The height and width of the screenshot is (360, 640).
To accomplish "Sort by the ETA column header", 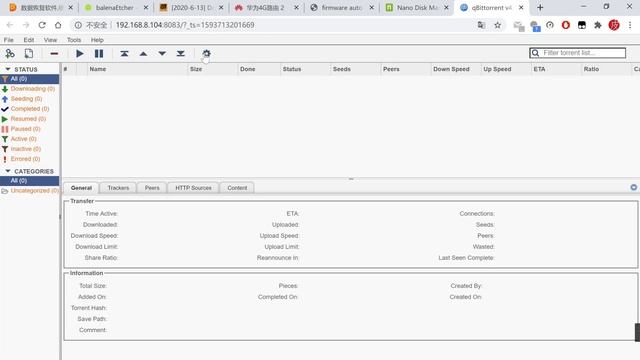I will [557, 69].
